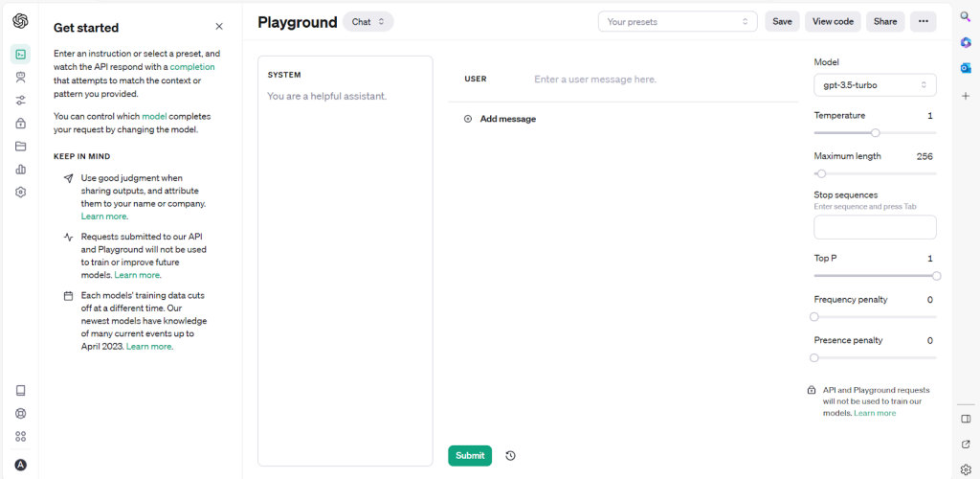Click the Presence penalty value 0
Image resolution: width=980 pixels, height=479 pixels.
pos(930,341)
